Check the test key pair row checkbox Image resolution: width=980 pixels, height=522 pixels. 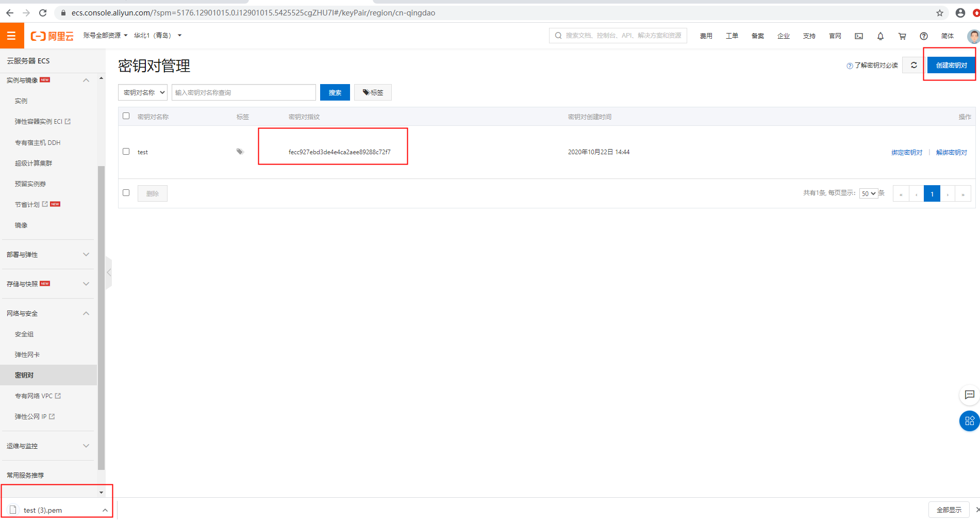click(x=126, y=152)
